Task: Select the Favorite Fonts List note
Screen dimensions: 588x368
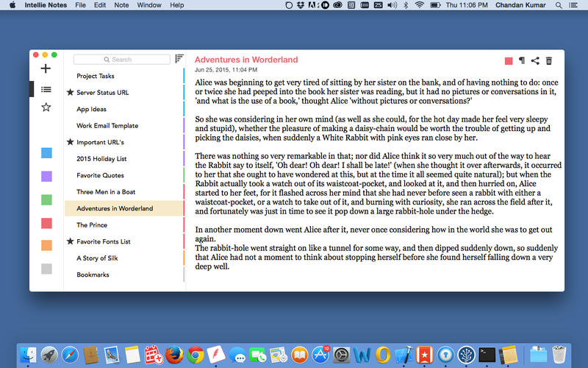Action: point(124,241)
